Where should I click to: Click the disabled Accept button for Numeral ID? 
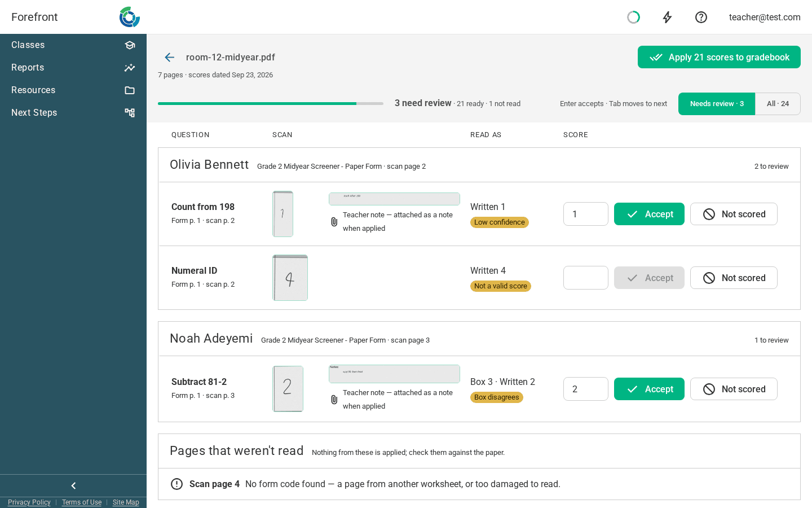[x=649, y=278]
